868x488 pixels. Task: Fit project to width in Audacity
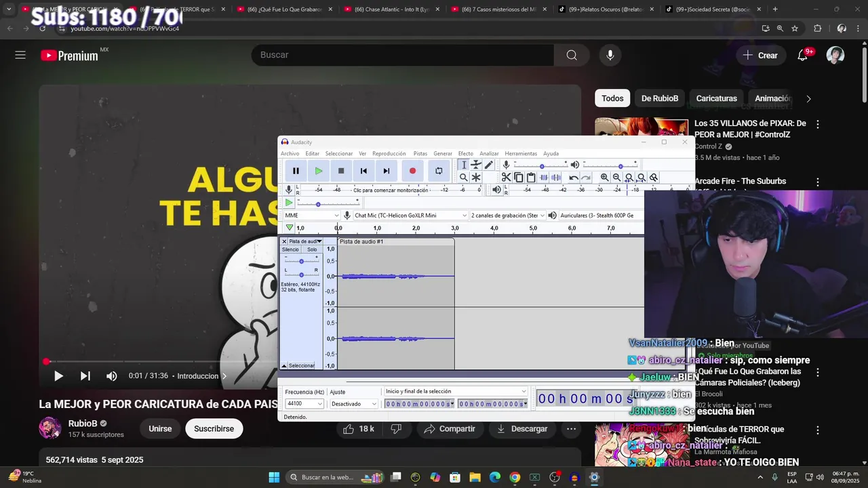[x=641, y=178]
